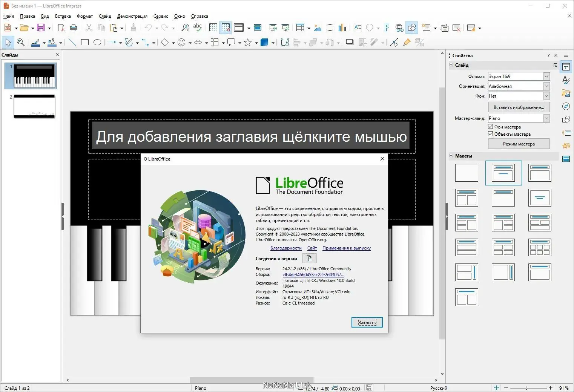Open the sidebar Navigator compass icon

pos(566,107)
